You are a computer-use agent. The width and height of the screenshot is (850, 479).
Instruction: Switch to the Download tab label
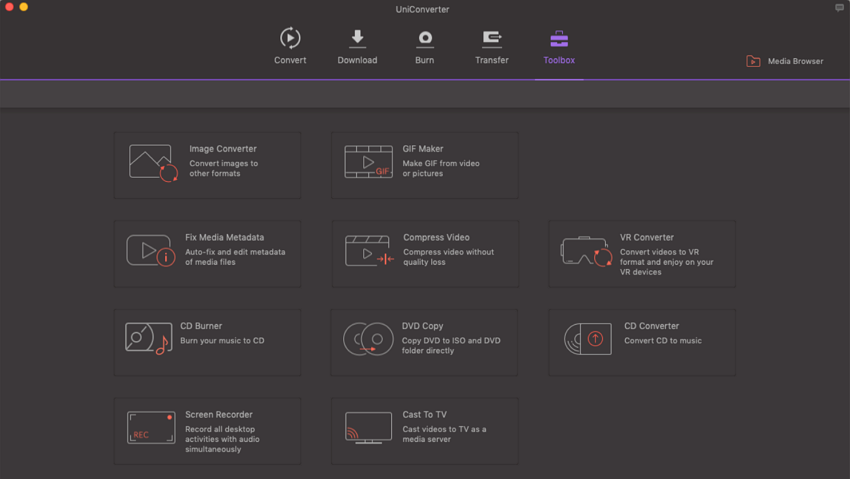click(357, 60)
